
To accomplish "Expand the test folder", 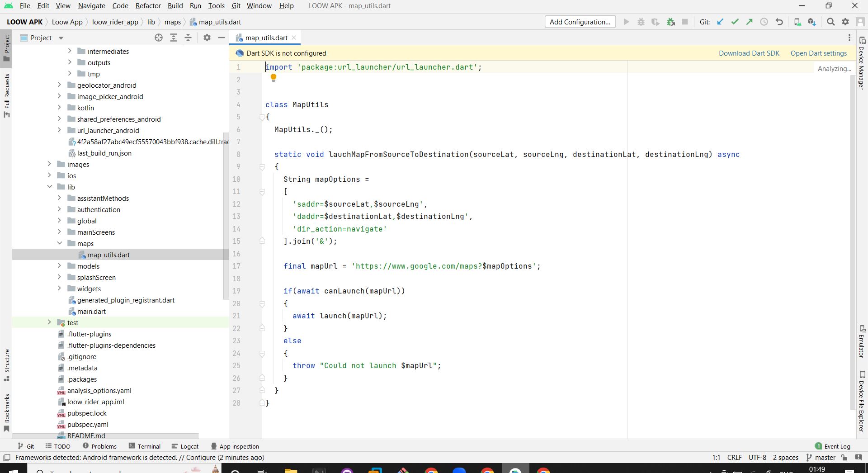I will pos(49,322).
